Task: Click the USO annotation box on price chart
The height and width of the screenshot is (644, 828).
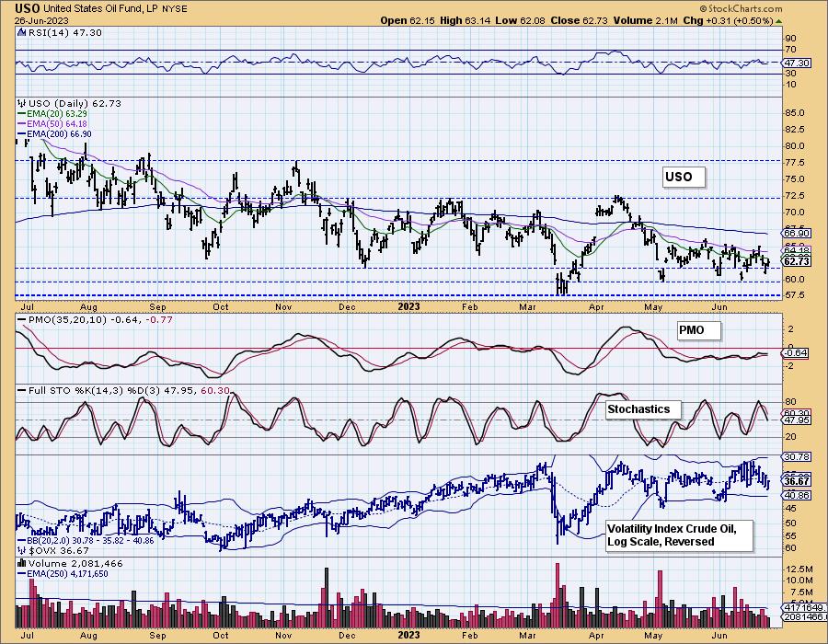Action: [684, 177]
